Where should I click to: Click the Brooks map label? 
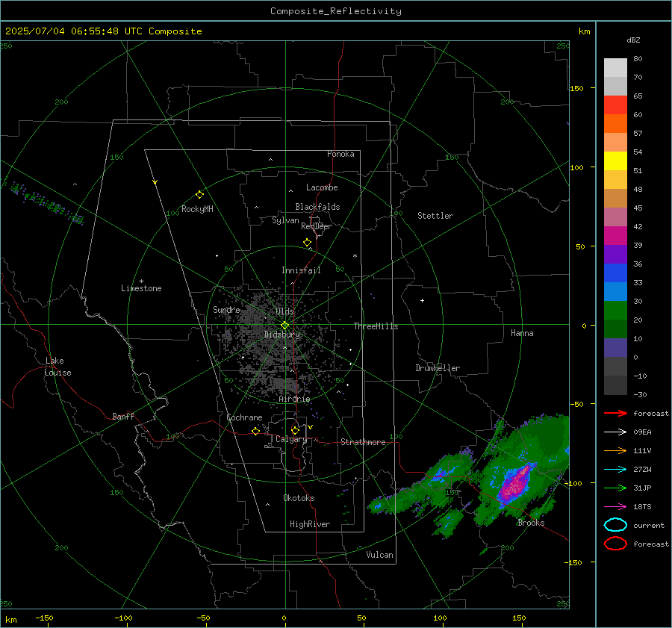[x=531, y=523]
